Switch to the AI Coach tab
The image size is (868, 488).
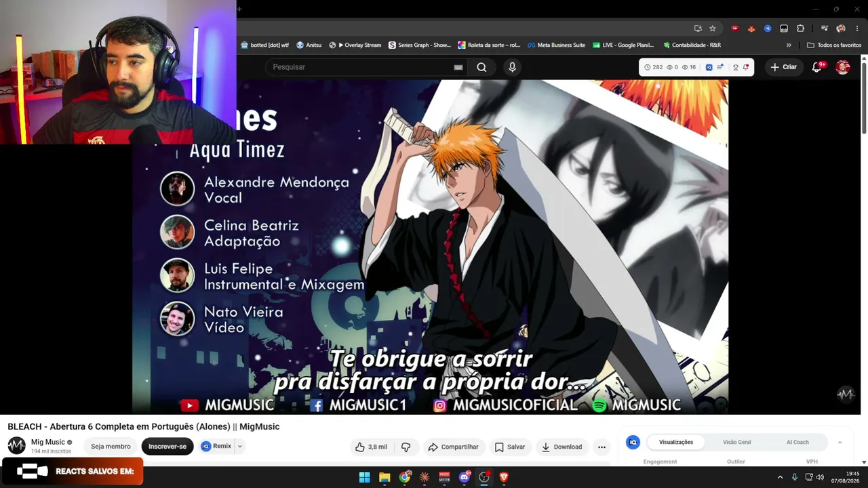tap(797, 442)
